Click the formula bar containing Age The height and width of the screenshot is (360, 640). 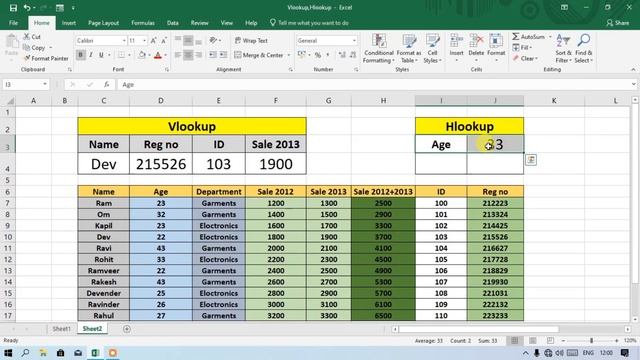click(373, 84)
